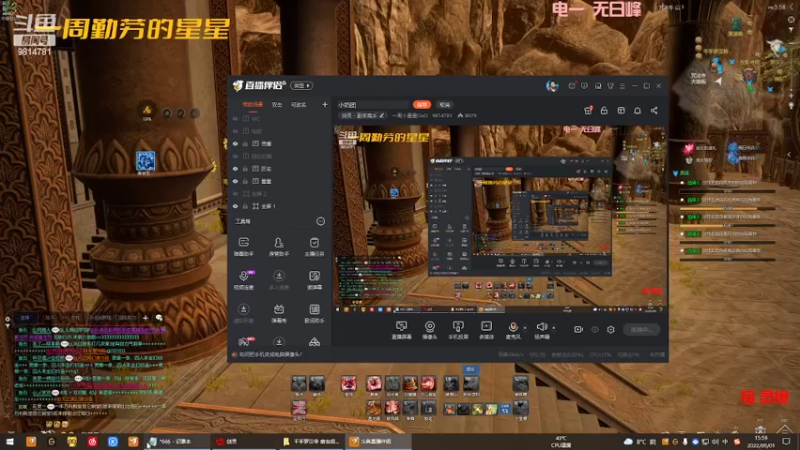Click the 连接中 start-stream button
Screen dimensions: 800x450
click(641, 330)
